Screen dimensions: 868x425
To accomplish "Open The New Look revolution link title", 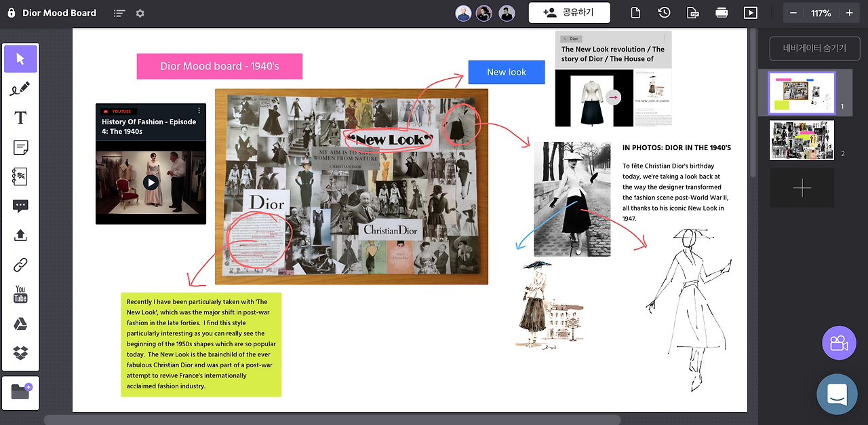I will pyautogui.click(x=612, y=54).
